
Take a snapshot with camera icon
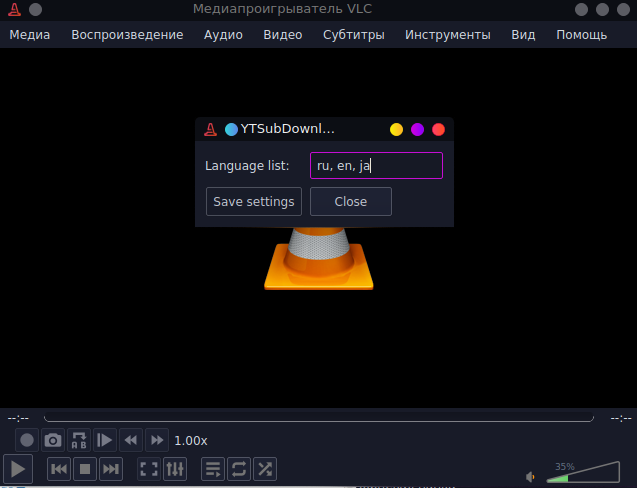pos(53,440)
